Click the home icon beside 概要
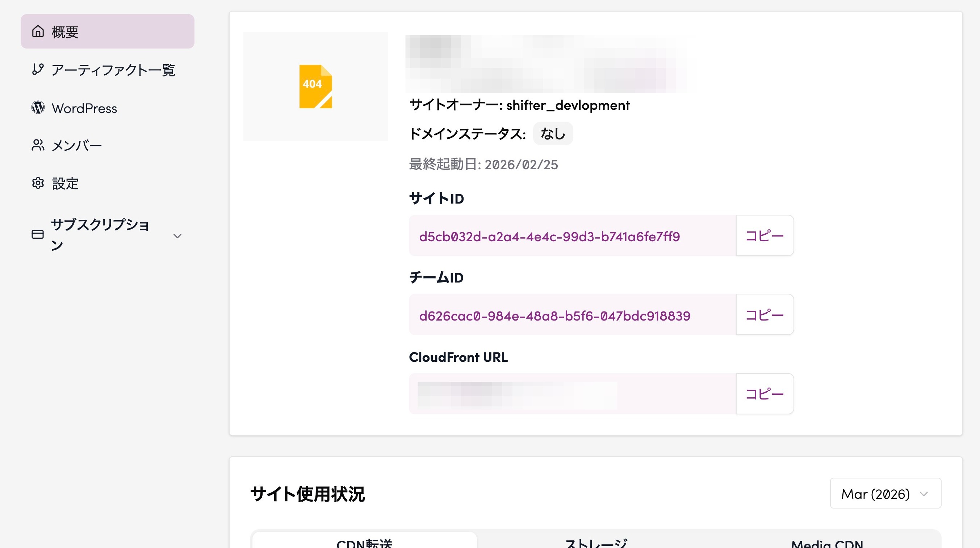This screenshot has width=980, height=548. tap(38, 32)
